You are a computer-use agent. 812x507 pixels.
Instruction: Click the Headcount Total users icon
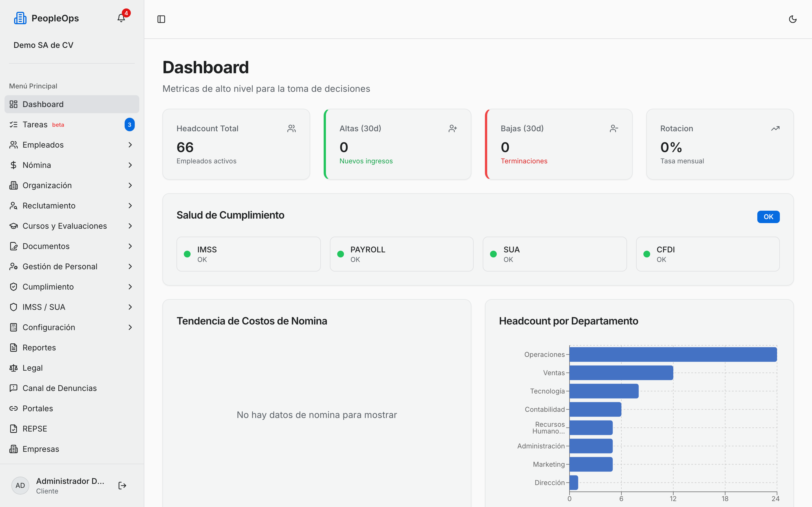pos(292,128)
